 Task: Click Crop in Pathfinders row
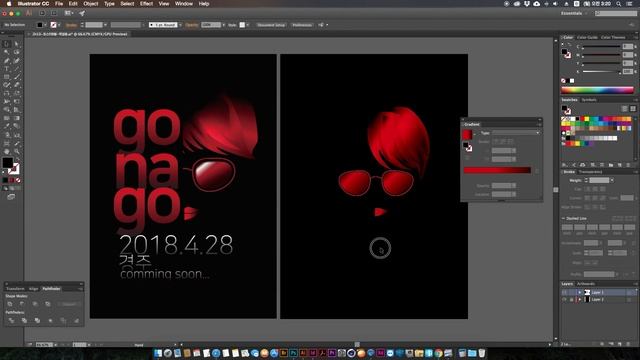click(50, 320)
